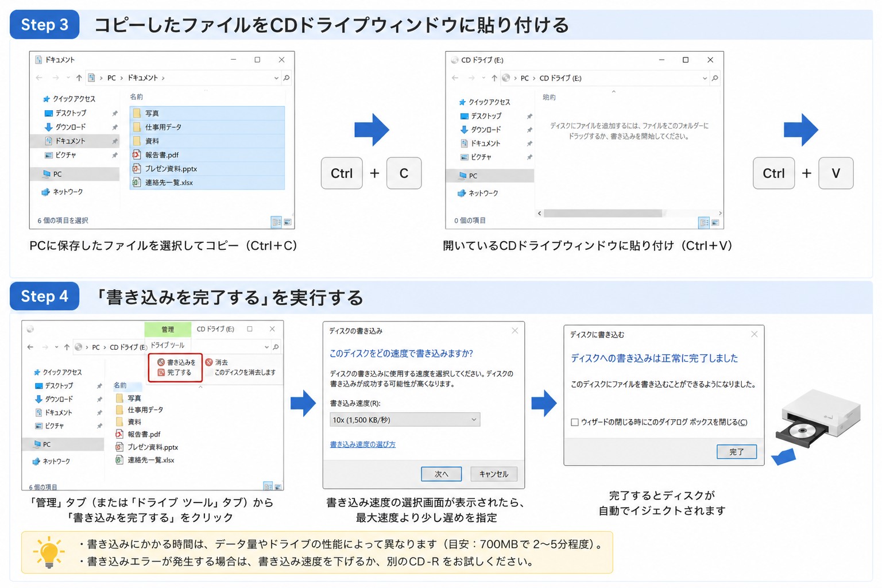882x588 pixels.
Task: Switch ドキュメント window to details view
Action: [x=276, y=222]
